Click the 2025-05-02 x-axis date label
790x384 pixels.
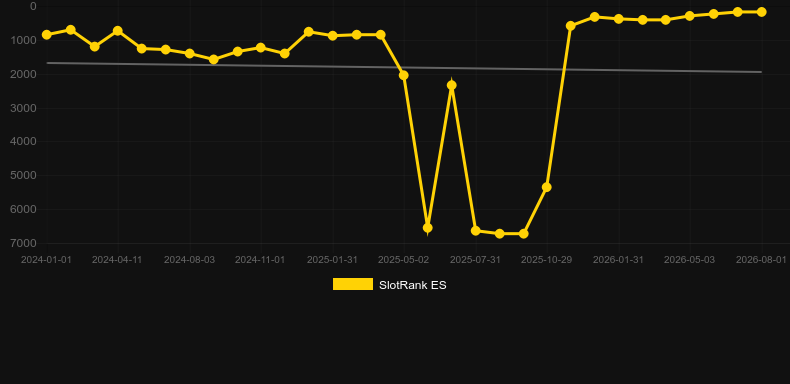404,260
